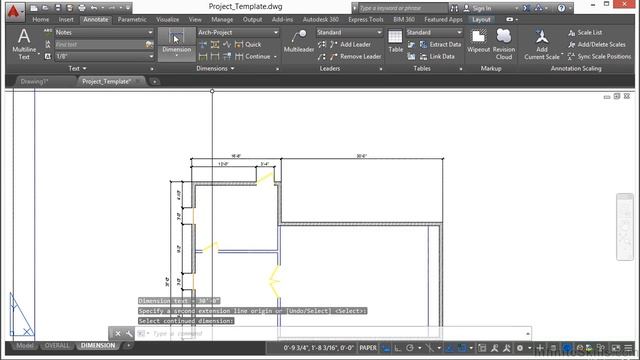
Task: Toggle grid display in status bar
Action: click(x=386, y=348)
